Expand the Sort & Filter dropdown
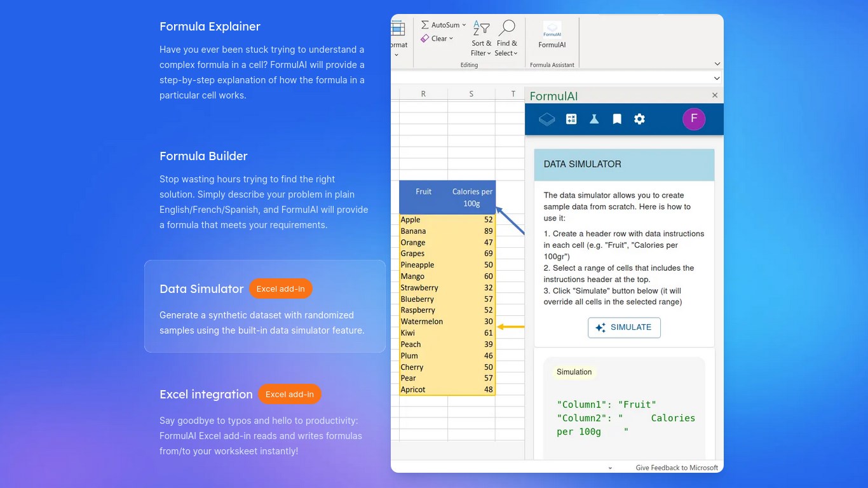 (489, 53)
